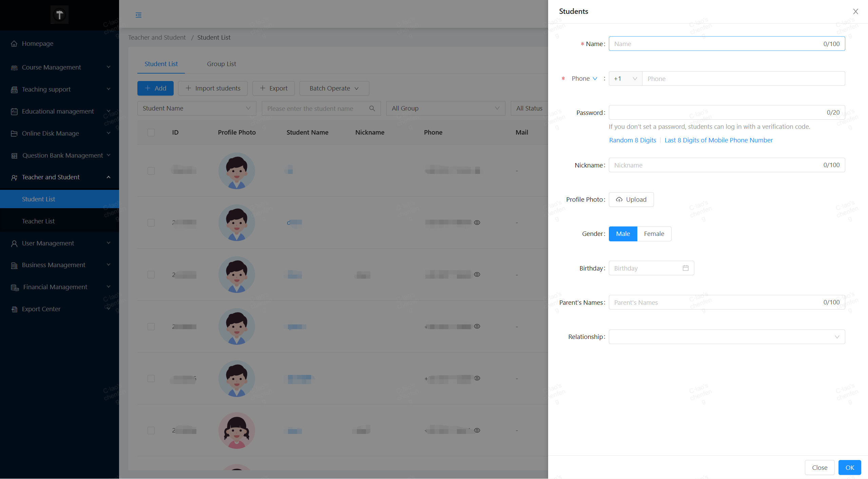Click the search magnifier icon
868x479 pixels.
click(372, 108)
